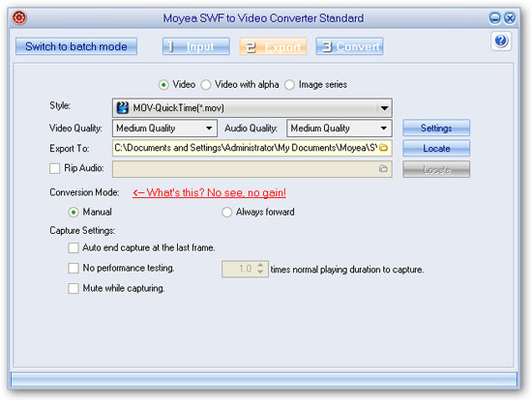This screenshot has width=532, height=401.
Task: Select the Video with alpha option
Action: point(206,85)
